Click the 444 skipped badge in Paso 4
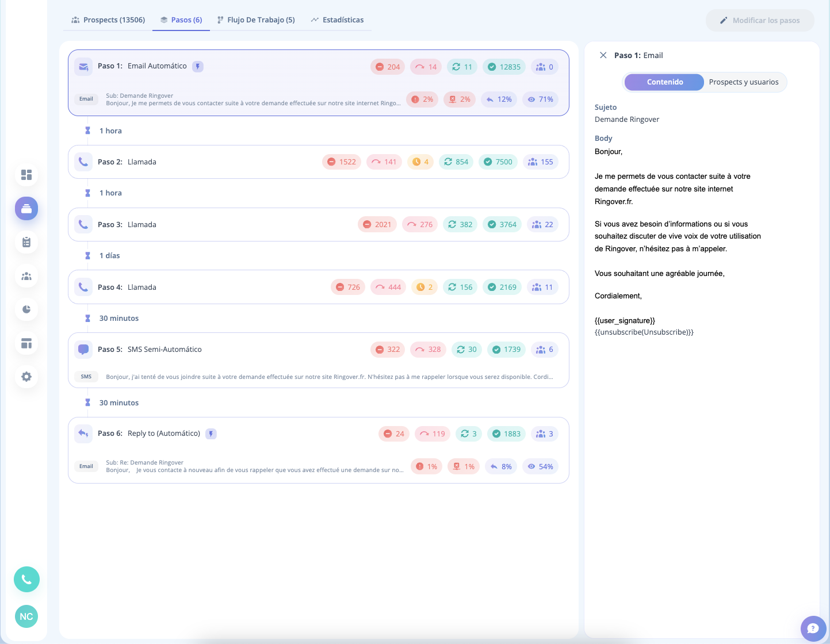Image resolution: width=830 pixels, height=644 pixels. click(388, 287)
